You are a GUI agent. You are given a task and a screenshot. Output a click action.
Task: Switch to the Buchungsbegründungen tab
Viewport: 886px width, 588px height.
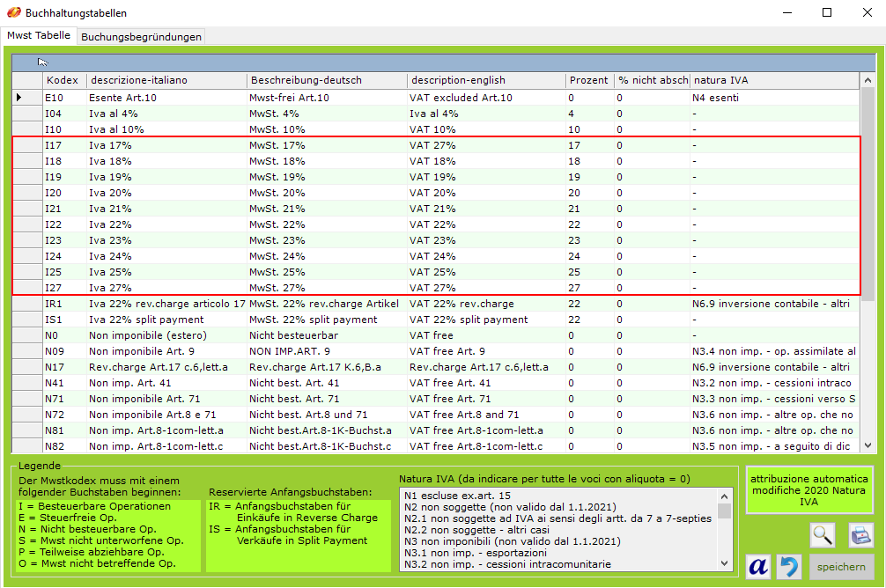[141, 36]
